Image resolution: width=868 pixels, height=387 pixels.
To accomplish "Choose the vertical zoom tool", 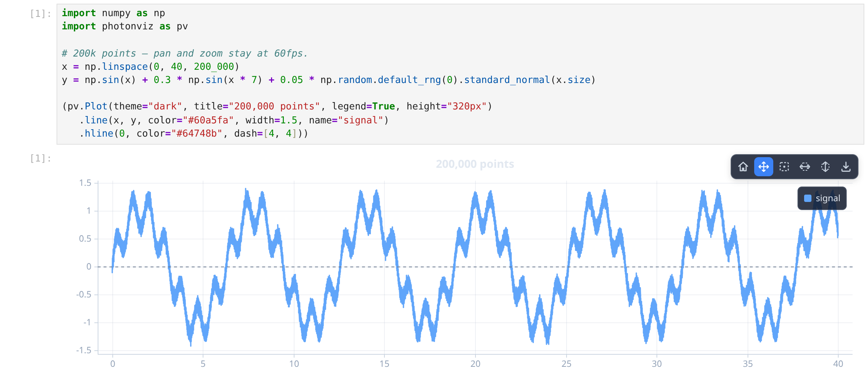I will tap(825, 167).
